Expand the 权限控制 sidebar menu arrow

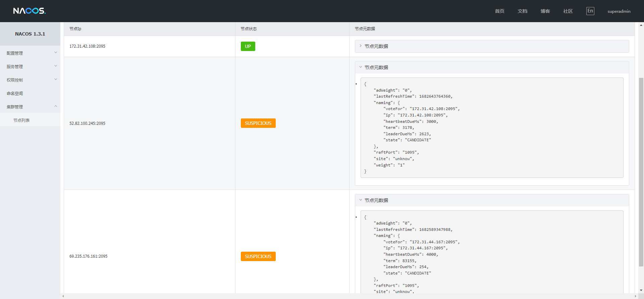pyautogui.click(x=56, y=80)
